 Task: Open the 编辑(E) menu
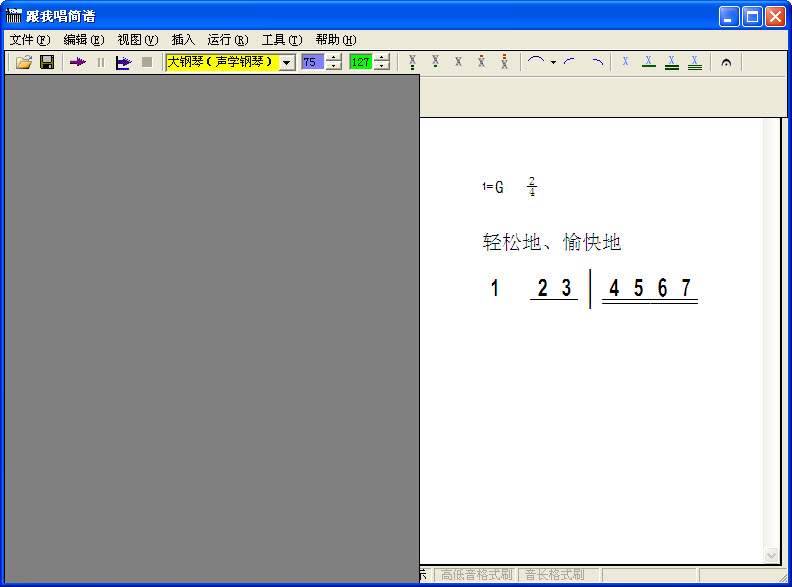click(x=84, y=40)
